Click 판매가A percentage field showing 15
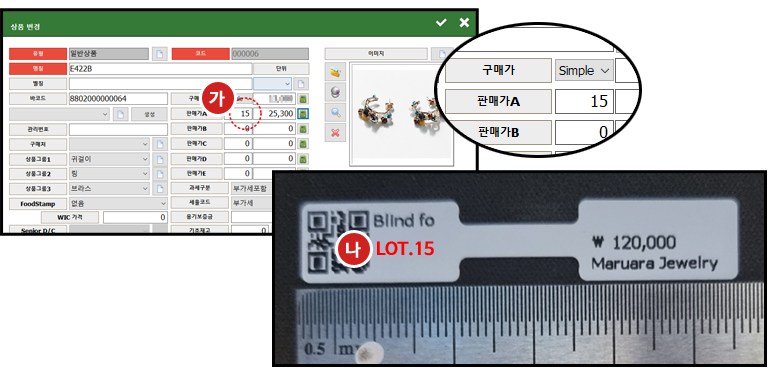Screen dimensions: 776x374 (x=238, y=114)
